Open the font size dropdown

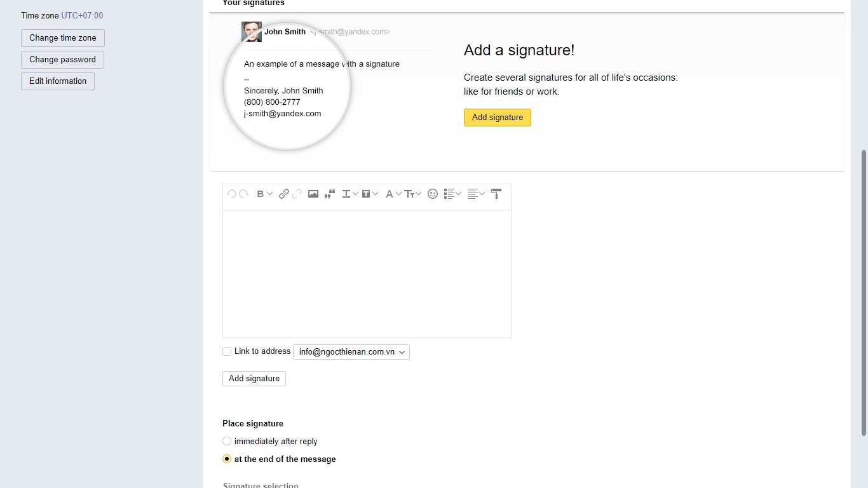(x=413, y=194)
